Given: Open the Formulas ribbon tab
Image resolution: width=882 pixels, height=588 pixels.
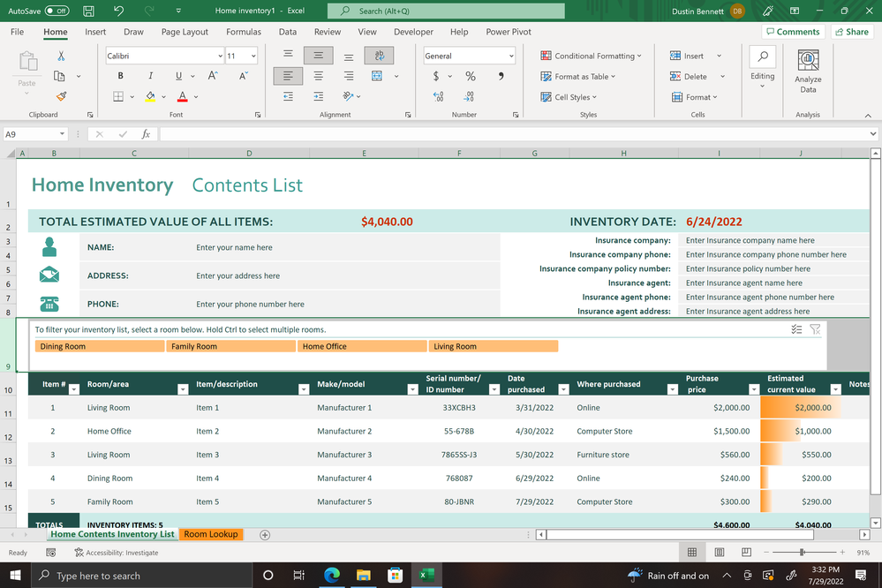Looking at the screenshot, I should [243, 32].
